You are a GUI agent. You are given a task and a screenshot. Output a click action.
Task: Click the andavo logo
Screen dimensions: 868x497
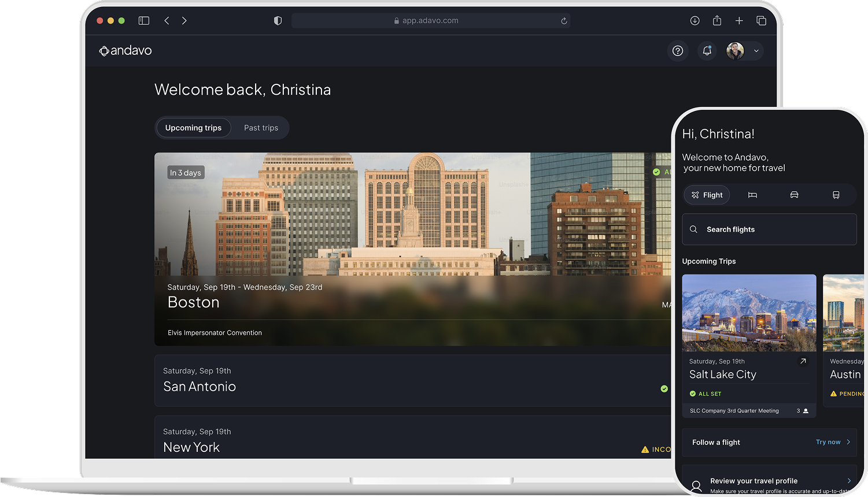click(125, 51)
